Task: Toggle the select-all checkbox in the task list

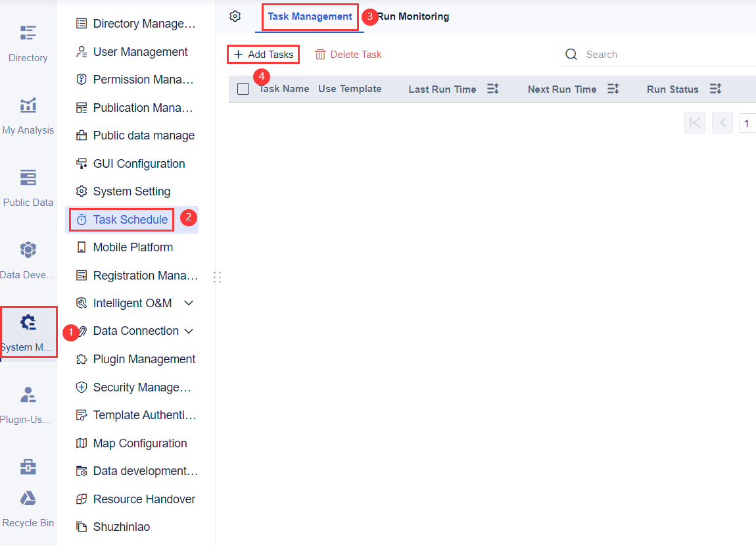Action: point(243,88)
